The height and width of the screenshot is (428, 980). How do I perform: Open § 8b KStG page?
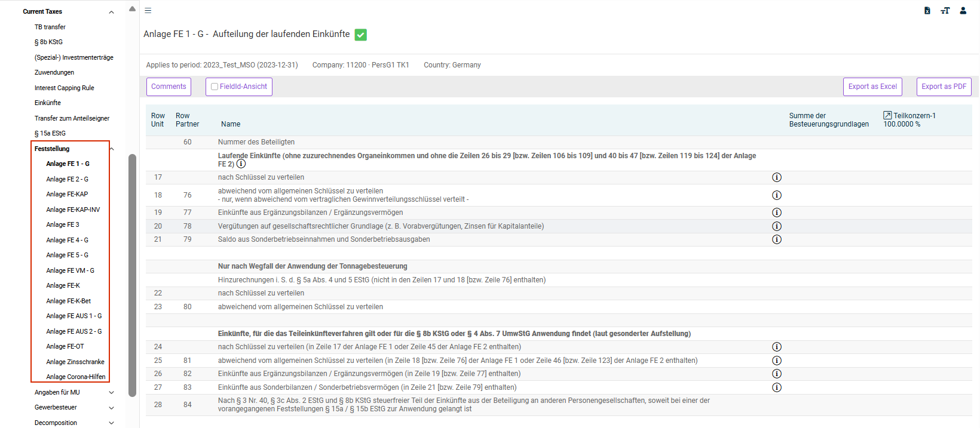pos(48,42)
